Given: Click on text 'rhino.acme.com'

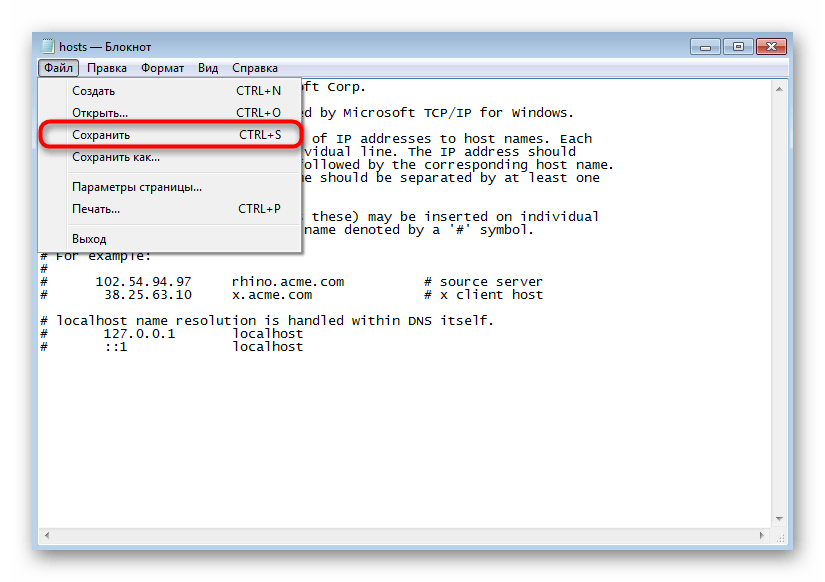Looking at the screenshot, I should [x=288, y=282].
